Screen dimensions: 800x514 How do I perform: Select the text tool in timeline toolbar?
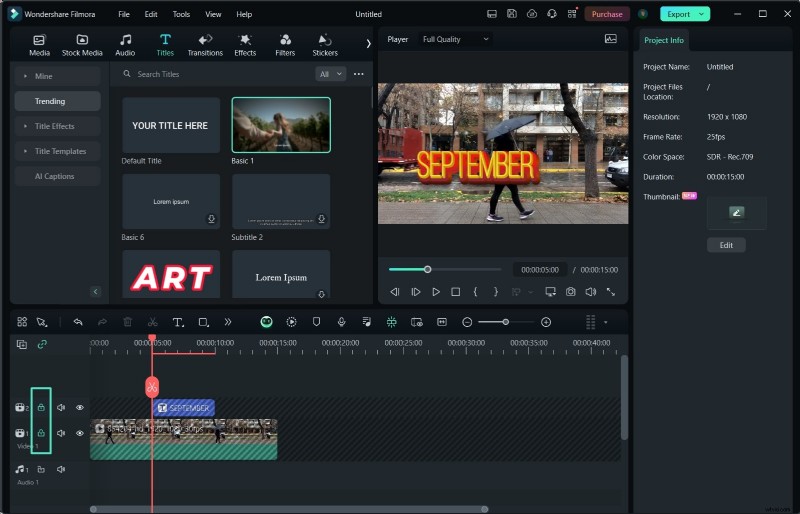click(x=178, y=322)
